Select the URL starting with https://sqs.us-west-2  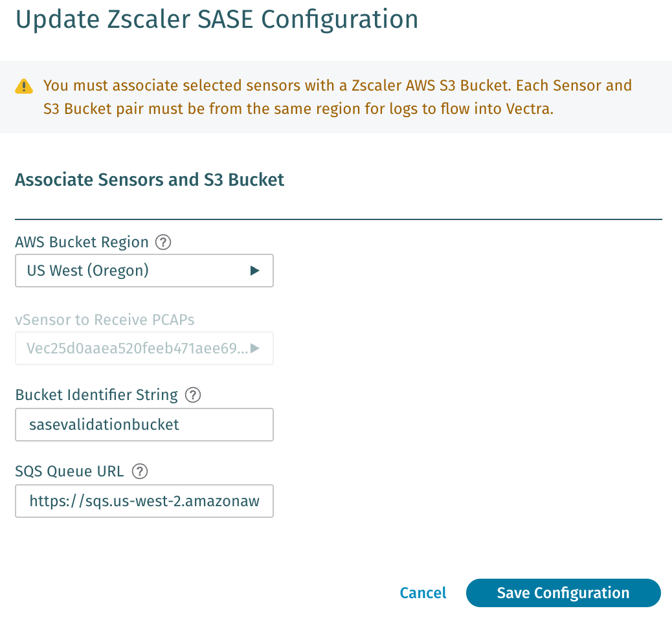144,500
